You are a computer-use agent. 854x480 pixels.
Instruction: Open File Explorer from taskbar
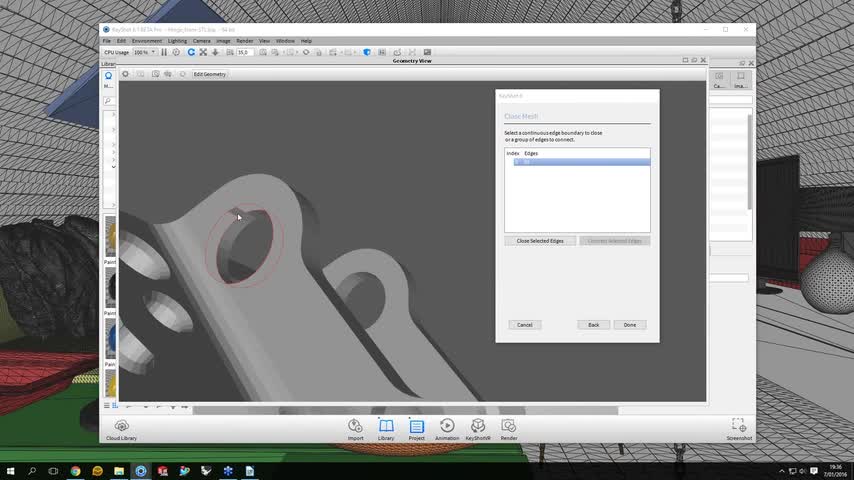pyautogui.click(x=119, y=471)
